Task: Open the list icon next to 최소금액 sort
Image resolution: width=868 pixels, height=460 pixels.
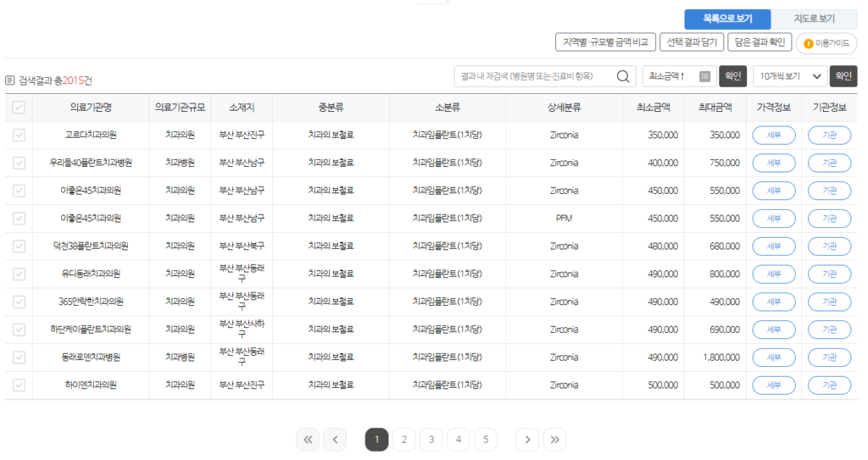Action: point(704,76)
